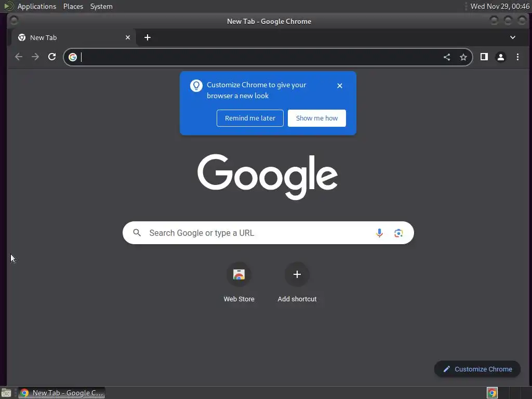The image size is (532, 399).
Task: Click the window menu button at title bar left
Action: coord(14,21)
